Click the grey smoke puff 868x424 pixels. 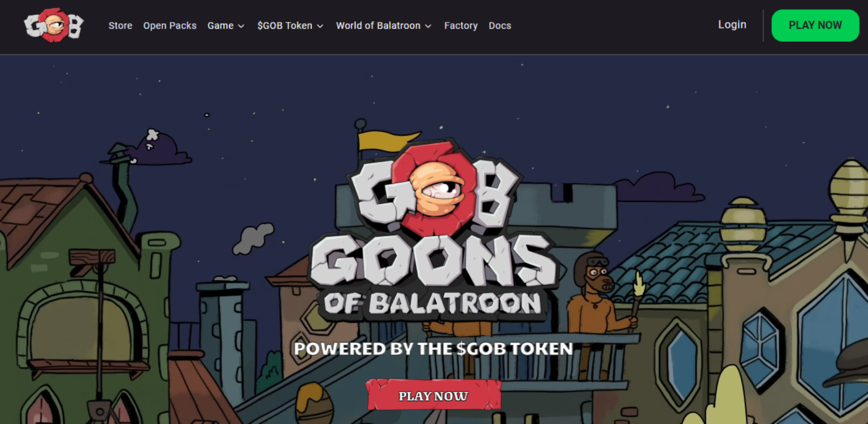[x=253, y=238]
